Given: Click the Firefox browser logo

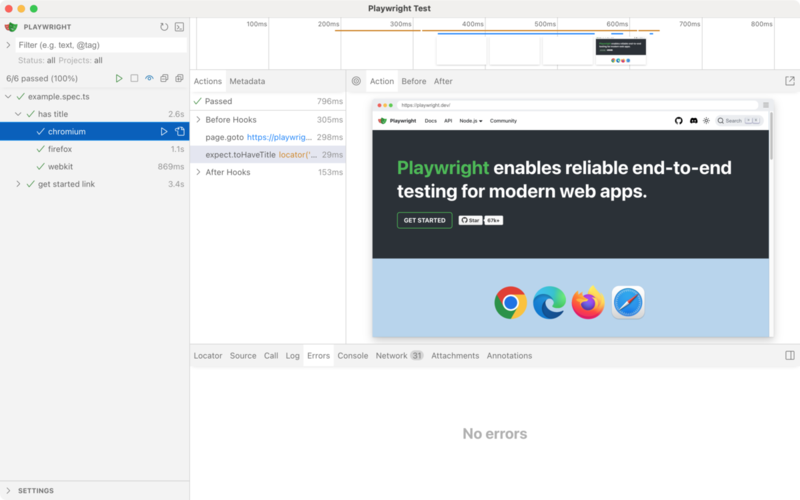Looking at the screenshot, I should [588, 303].
